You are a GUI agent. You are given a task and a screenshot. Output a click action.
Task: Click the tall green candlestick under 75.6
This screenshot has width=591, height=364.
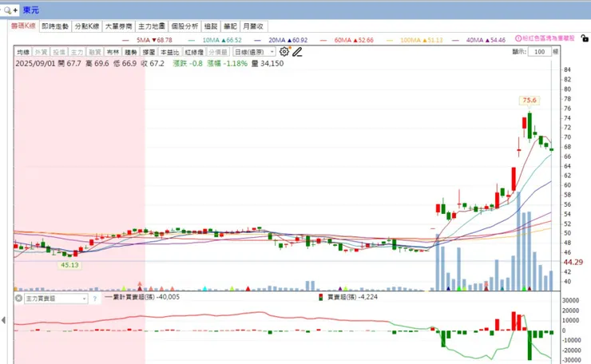pos(530,126)
